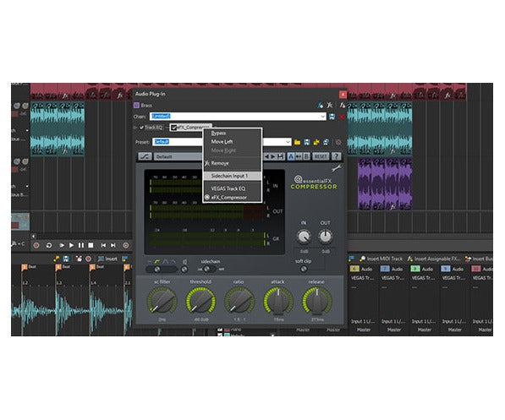The image size is (505, 420).
Task: Click the ratio knob
Action: coord(239,301)
